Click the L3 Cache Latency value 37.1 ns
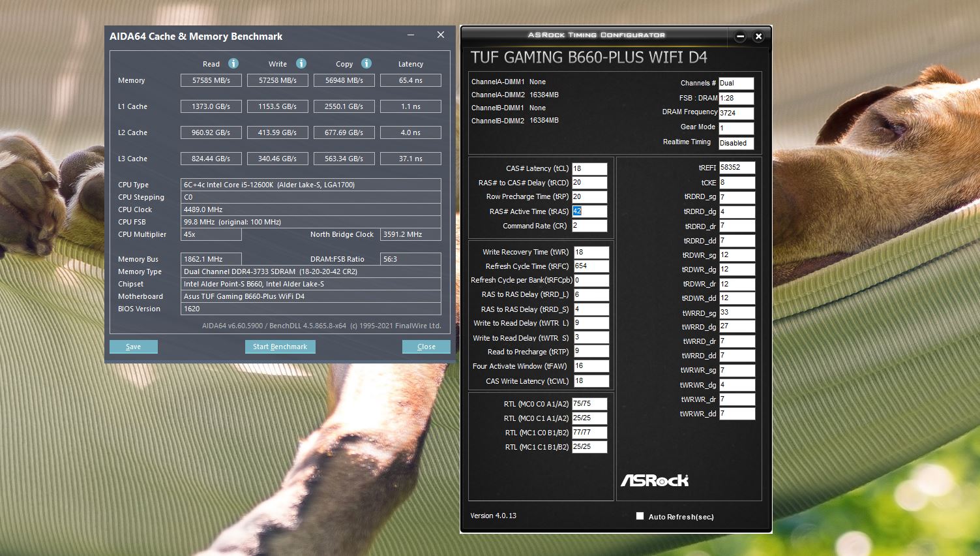 (x=411, y=159)
